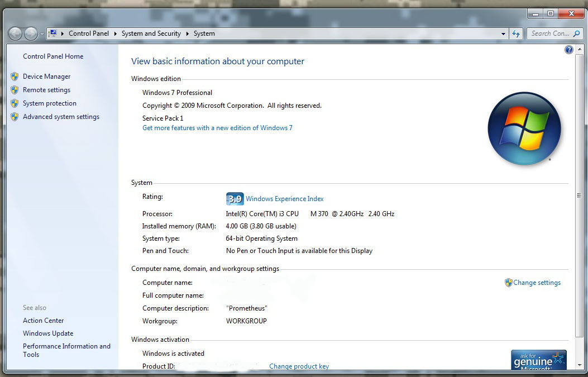The image size is (588, 377).
Task: Click shield icon beside Device Manager
Action: (15, 77)
